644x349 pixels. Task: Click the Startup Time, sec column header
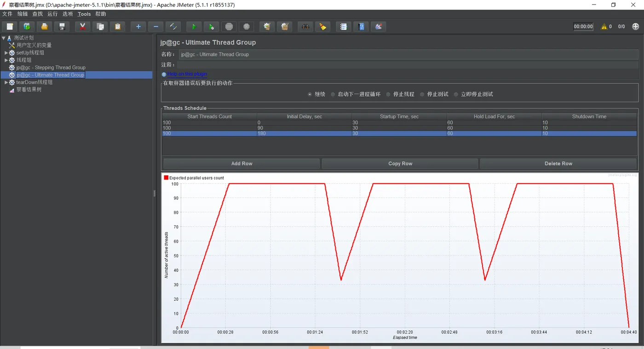coord(399,116)
